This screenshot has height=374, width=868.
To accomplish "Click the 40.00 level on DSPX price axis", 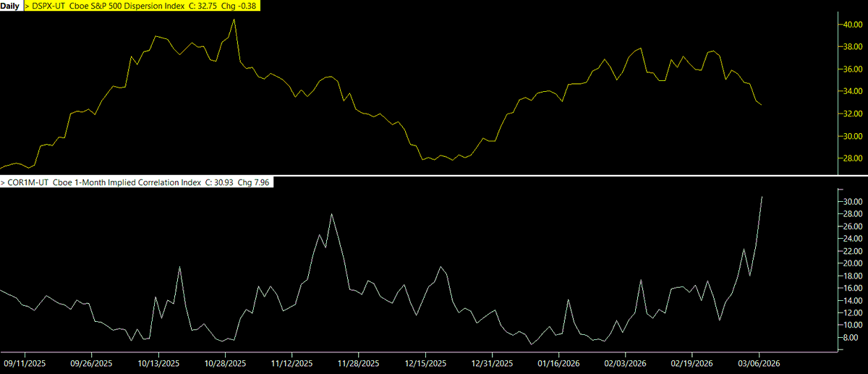I will (x=851, y=24).
